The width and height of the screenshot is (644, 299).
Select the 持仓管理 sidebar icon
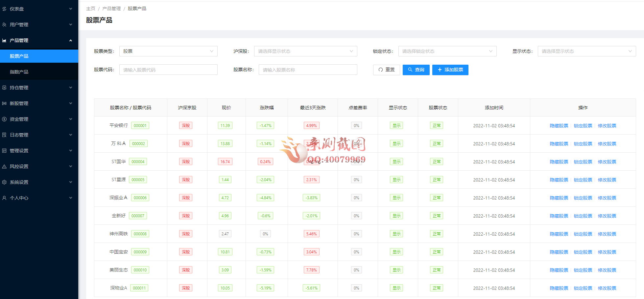point(4,88)
